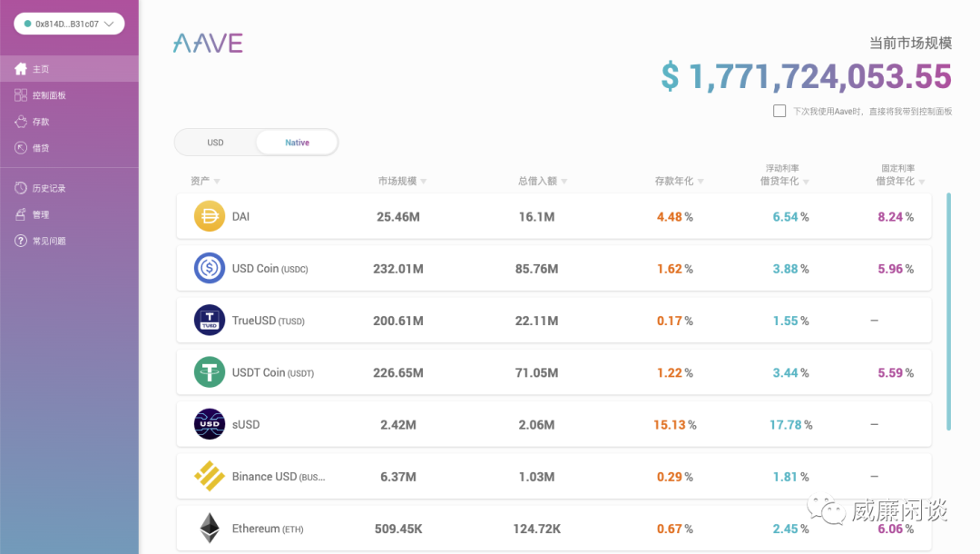Open the home page icon in sidebar
The height and width of the screenshot is (554, 980).
pyautogui.click(x=21, y=69)
